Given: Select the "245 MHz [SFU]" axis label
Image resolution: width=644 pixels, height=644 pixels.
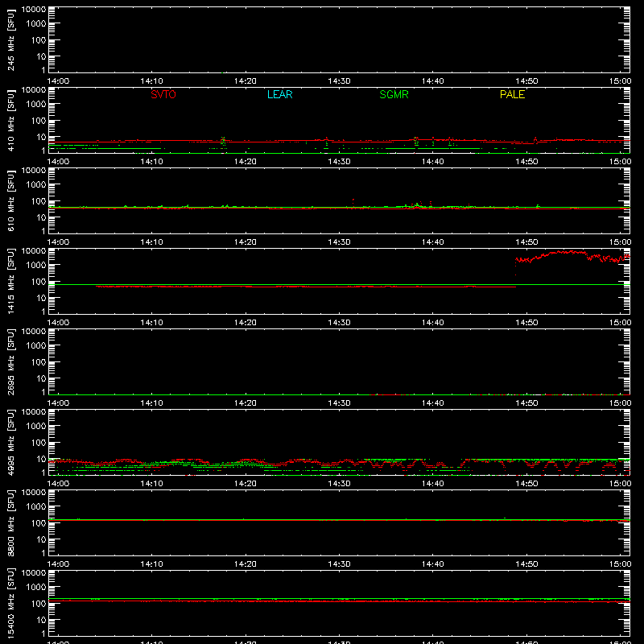Looking at the screenshot, I should pyautogui.click(x=10, y=39).
